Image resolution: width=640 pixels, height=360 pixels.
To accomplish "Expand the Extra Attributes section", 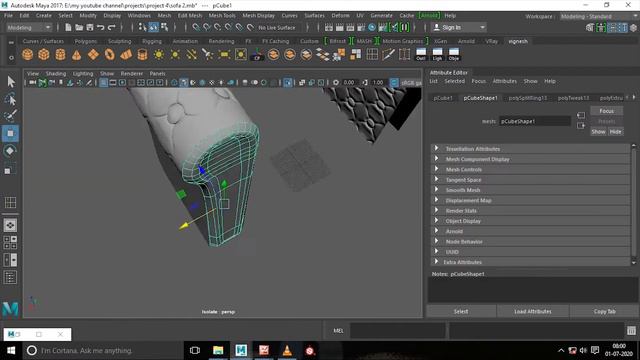I will point(531,262).
